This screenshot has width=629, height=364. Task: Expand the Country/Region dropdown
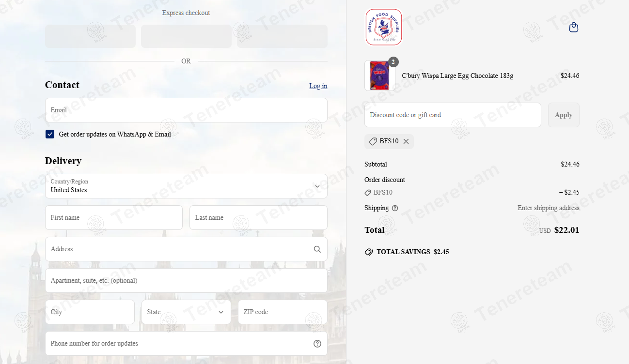click(186, 186)
